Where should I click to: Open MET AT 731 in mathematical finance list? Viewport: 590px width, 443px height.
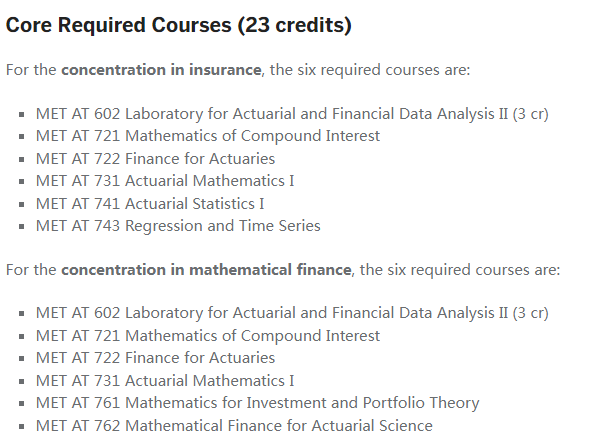click(165, 381)
